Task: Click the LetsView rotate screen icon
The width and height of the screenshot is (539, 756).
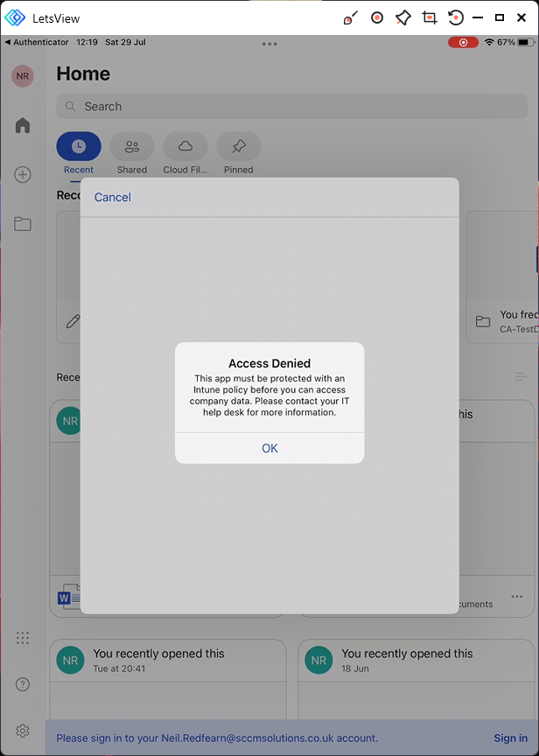Action: 455,17
